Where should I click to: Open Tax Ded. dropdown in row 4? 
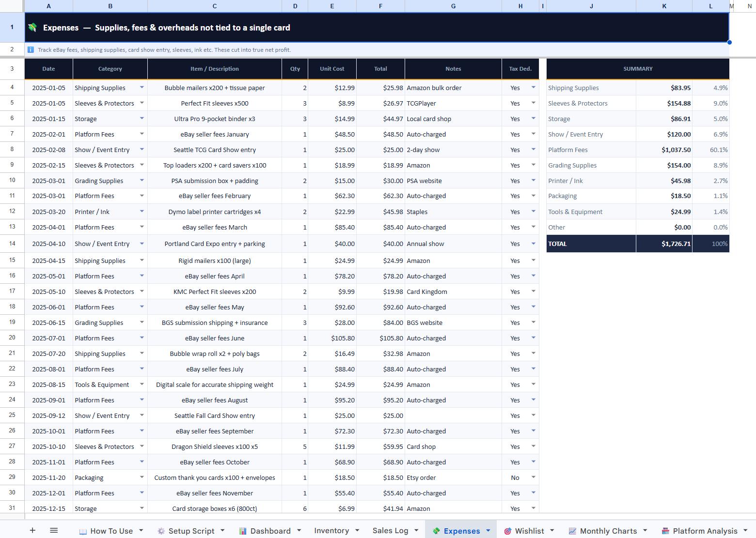534,87
